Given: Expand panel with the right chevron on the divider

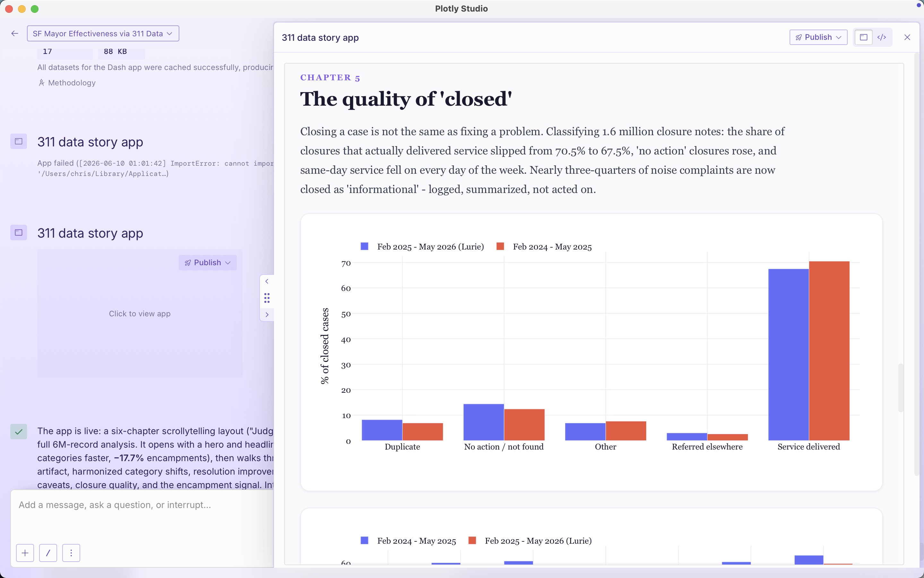Looking at the screenshot, I should 267,315.
